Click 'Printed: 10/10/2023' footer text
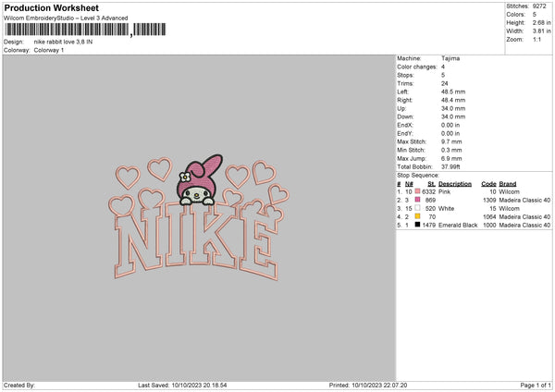 [x=368, y=385]
